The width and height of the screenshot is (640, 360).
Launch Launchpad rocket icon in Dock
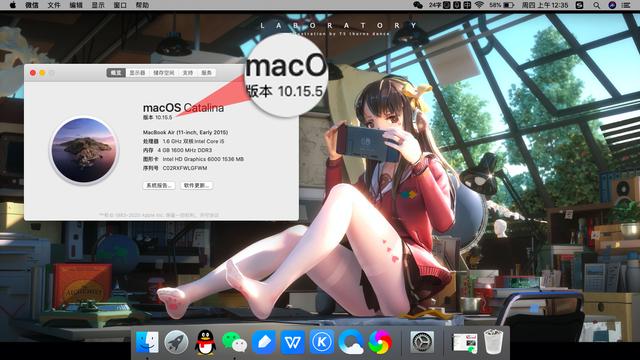[x=176, y=342]
